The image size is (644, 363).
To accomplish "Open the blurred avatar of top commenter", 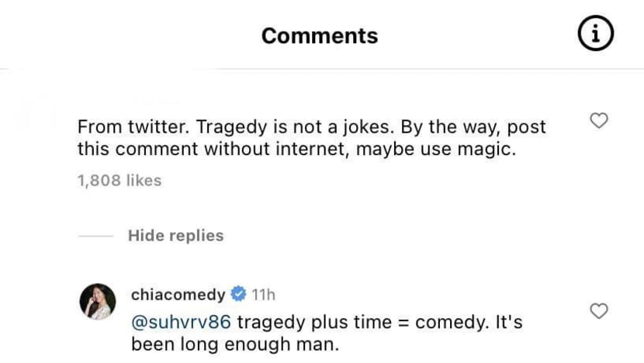I will coord(35,116).
